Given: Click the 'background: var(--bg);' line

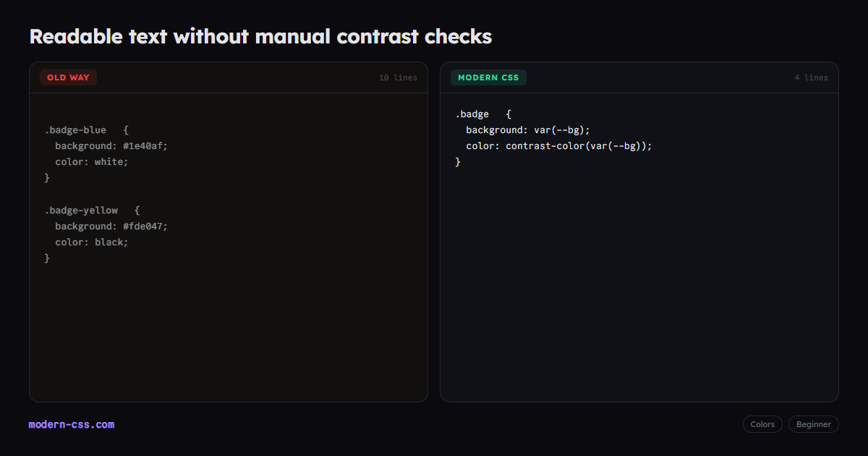Looking at the screenshot, I should point(528,130).
